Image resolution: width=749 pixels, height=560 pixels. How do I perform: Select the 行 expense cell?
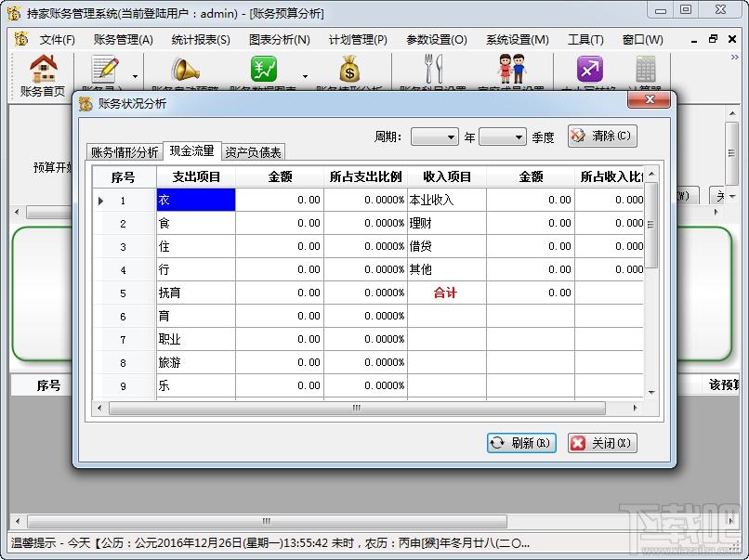point(196,269)
